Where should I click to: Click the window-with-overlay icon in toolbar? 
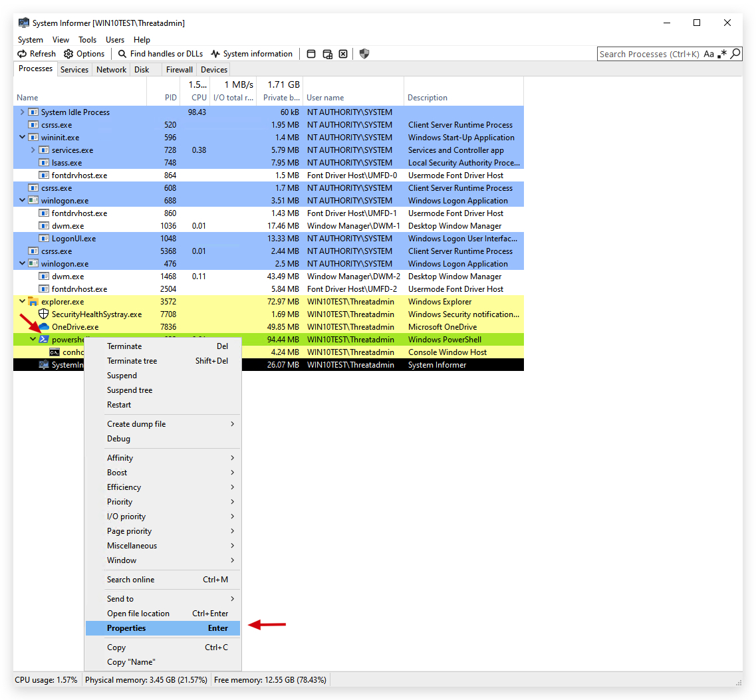[x=327, y=54]
